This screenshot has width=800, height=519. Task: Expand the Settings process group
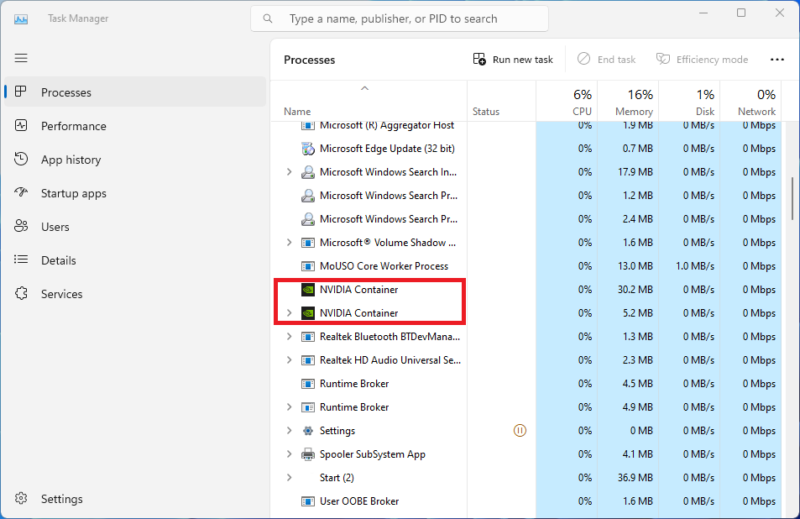point(289,431)
